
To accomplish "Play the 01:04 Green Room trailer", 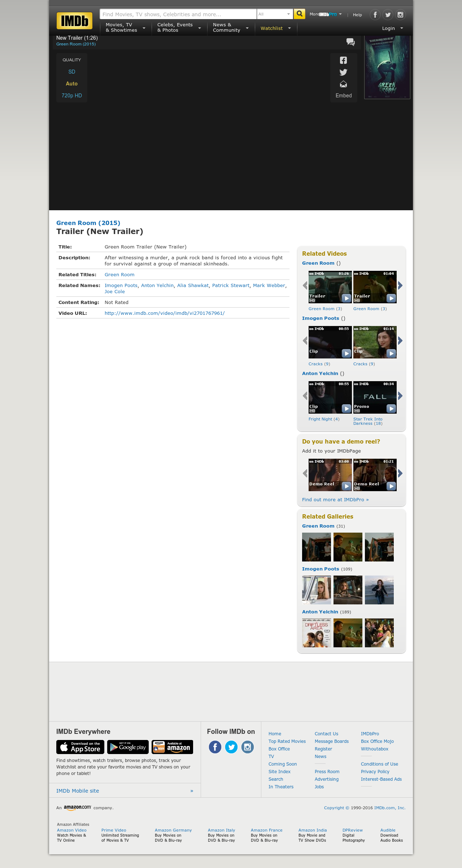I will [375, 287].
